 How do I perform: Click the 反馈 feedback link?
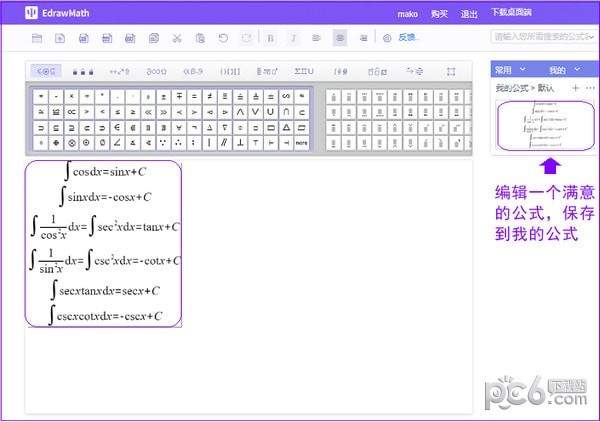point(408,38)
